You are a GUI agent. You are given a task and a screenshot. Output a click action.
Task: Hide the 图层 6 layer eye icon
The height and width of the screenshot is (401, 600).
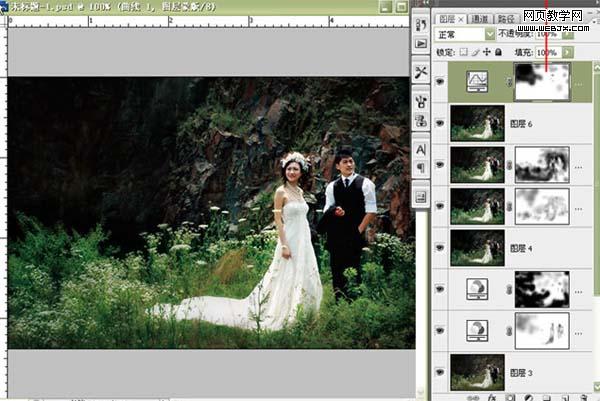click(x=440, y=122)
